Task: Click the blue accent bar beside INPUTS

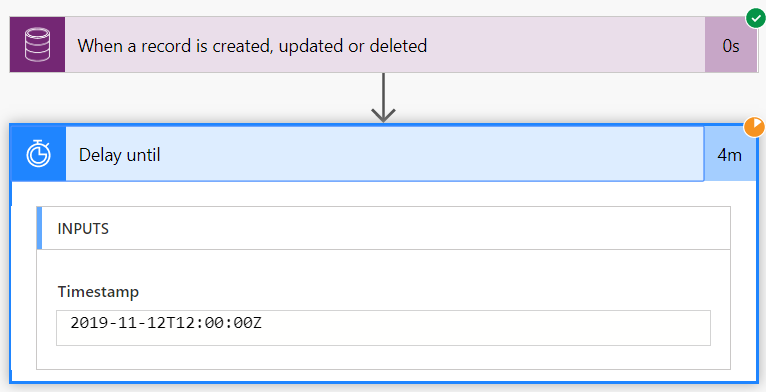Action: pyautogui.click(x=40, y=228)
